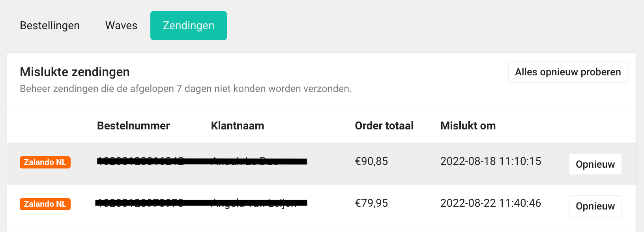
Task: Click the Klantnaam column header
Action: click(x=238, y=126)
